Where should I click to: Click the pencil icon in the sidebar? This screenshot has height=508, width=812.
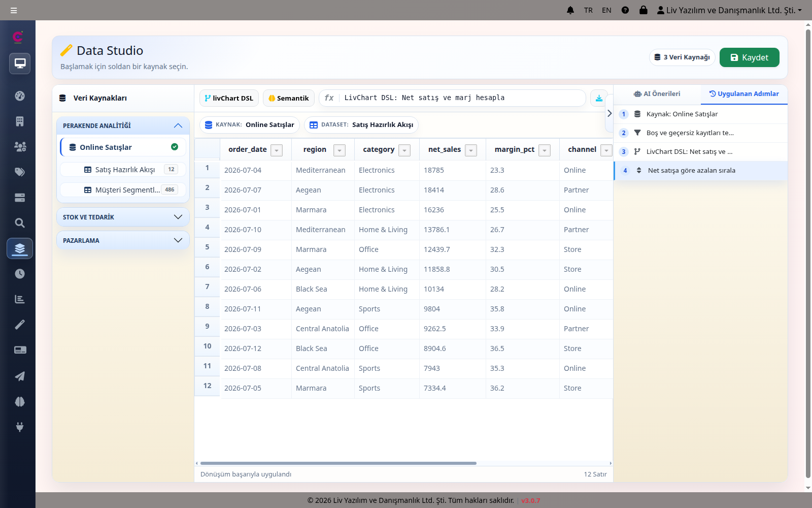[x=20, y=325]
